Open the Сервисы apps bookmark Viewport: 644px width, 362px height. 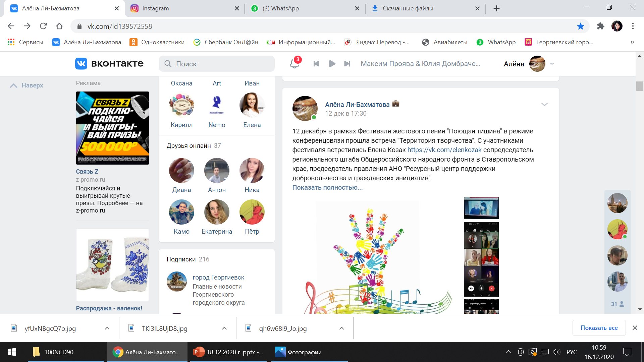coord(25,42)
